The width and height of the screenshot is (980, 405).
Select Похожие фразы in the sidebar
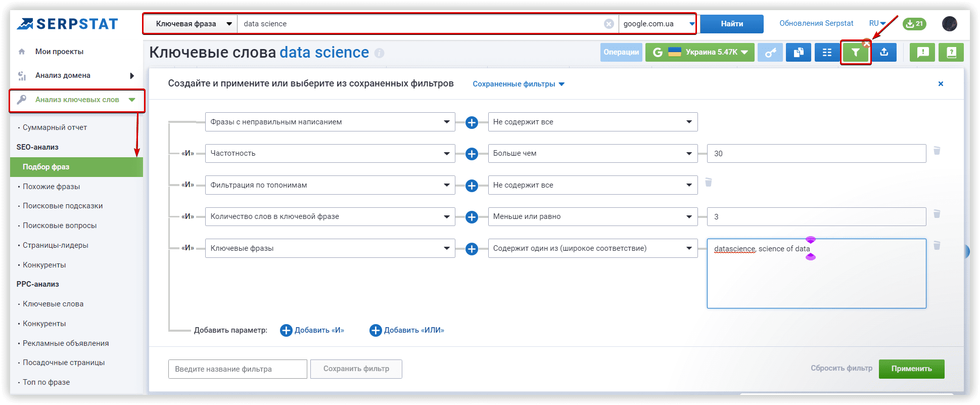51,187
